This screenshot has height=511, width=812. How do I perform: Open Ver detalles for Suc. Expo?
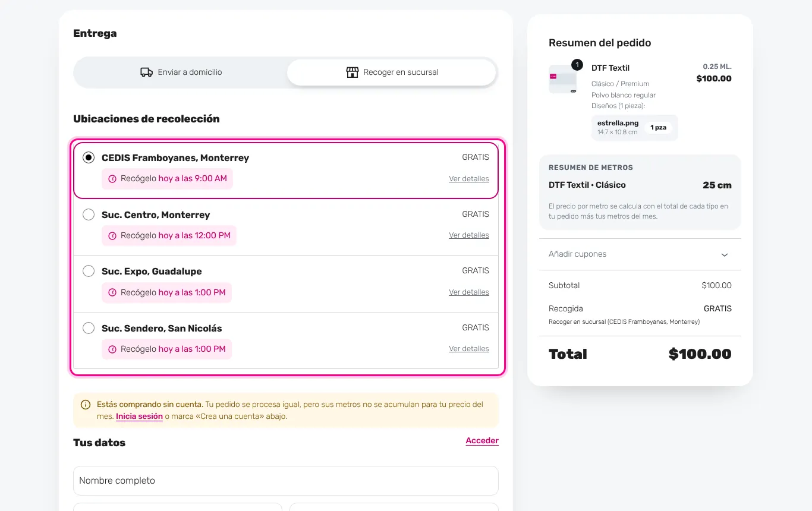(x=469, y=292)
